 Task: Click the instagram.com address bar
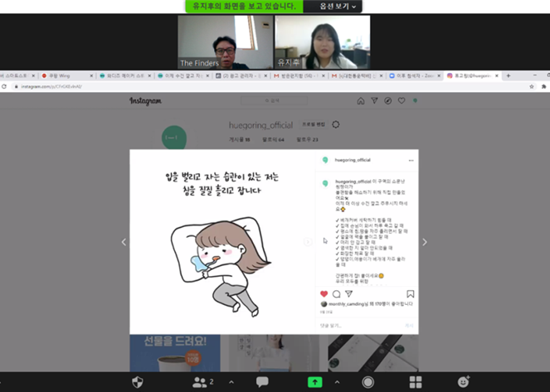click(270, 86)
